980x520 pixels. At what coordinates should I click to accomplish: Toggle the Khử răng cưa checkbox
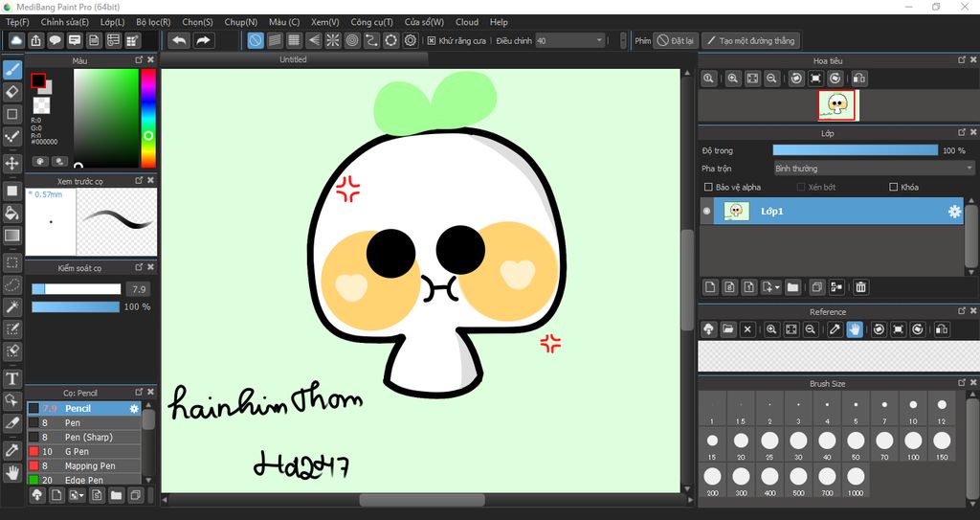[432, 40]
